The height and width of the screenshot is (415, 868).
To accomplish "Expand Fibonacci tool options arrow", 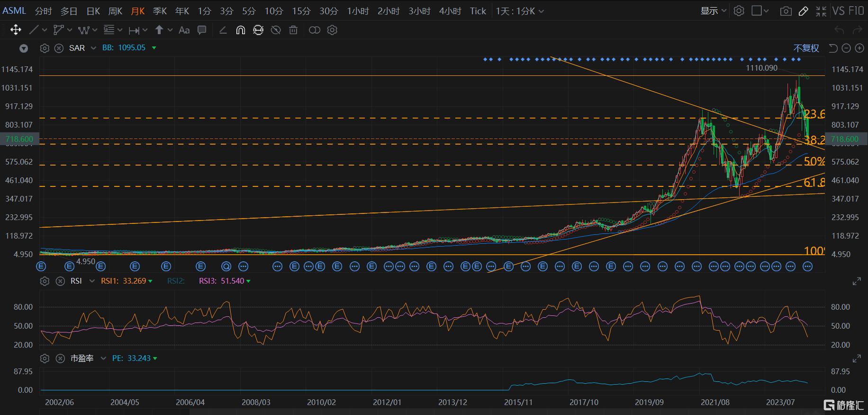I will click(120, 30).
